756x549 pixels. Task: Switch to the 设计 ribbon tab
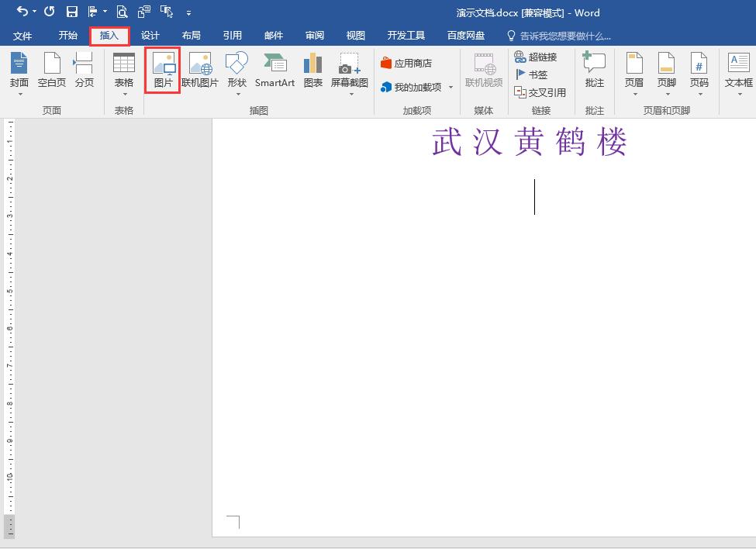coord(150,35)
